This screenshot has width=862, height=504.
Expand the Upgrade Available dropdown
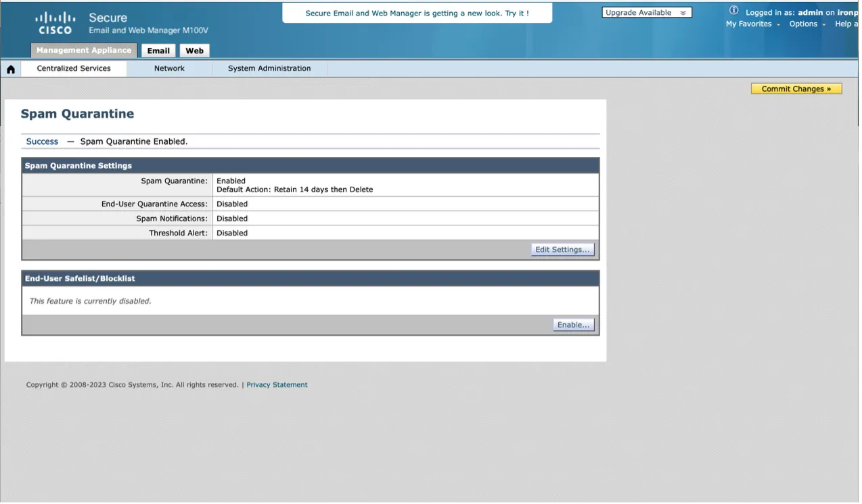(646, 13)
